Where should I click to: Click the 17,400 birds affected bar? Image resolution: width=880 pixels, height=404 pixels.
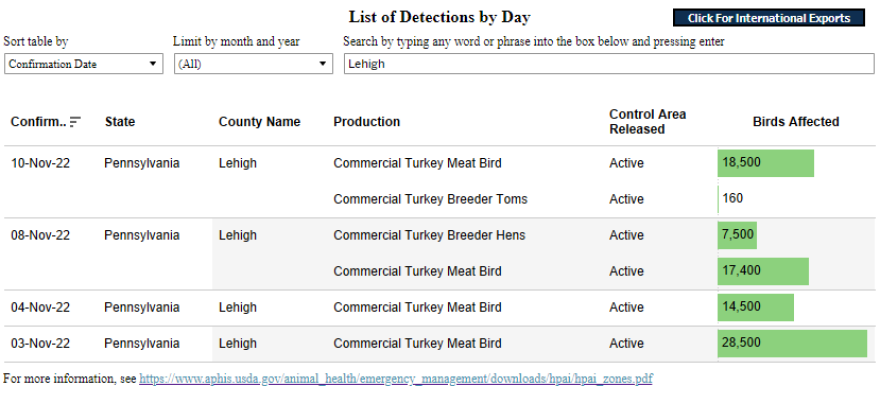[x=762, y=271]
